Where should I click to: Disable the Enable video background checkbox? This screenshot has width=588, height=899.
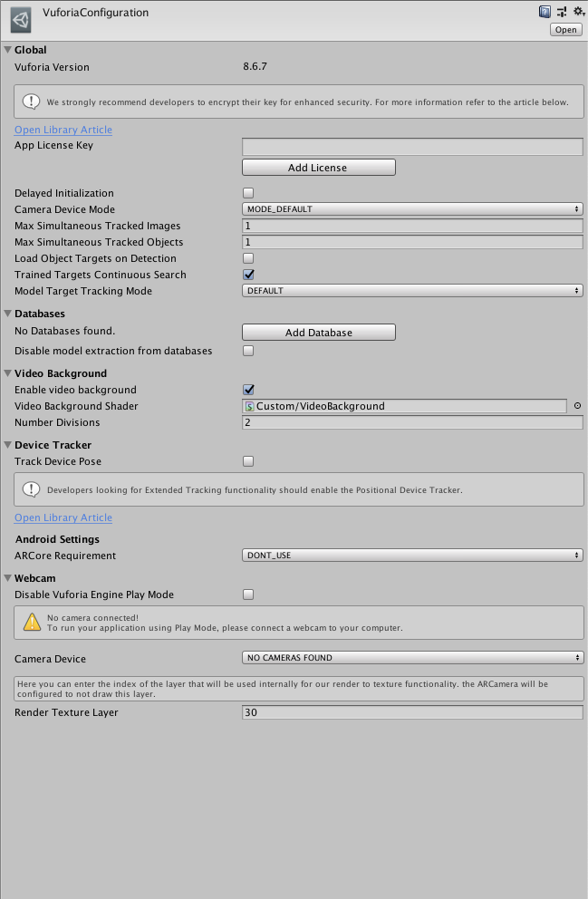coord(248,390)
